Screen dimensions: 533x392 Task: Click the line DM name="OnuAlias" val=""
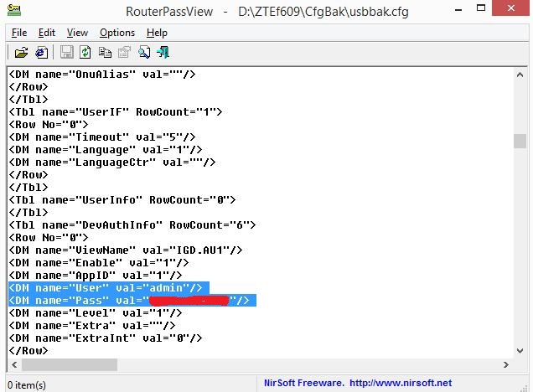pyautogui.click(x=102, y=75)
